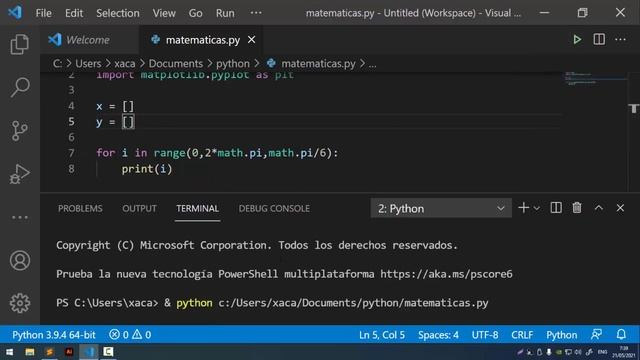Open the Search view in activity bar
The width and height of the screenshot is (640, 360).
[x=20, y=87]
